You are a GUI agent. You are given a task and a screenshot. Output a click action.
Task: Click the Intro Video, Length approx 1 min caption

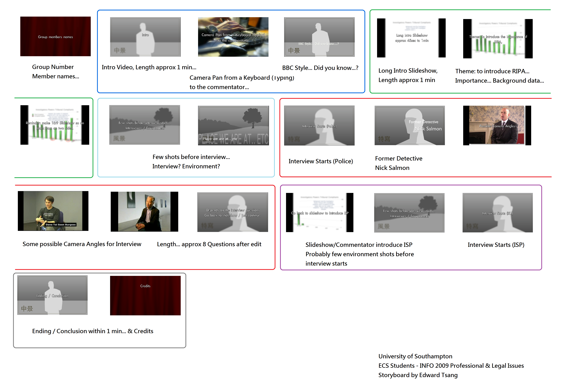[x=149, y=67]
